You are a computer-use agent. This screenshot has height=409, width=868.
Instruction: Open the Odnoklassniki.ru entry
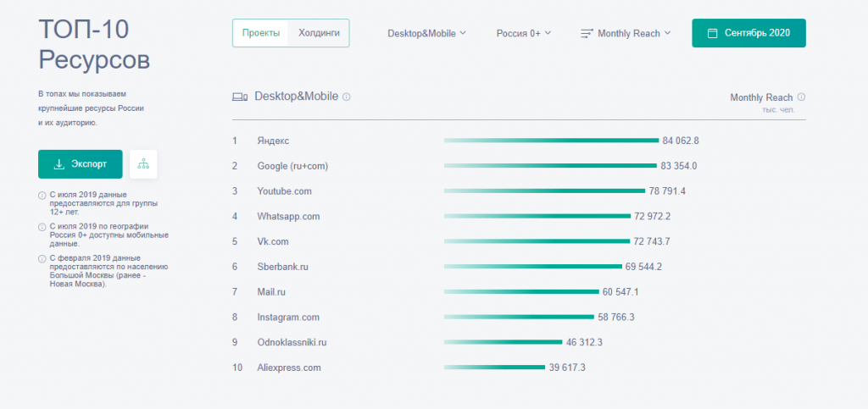(x=292, y=342)
